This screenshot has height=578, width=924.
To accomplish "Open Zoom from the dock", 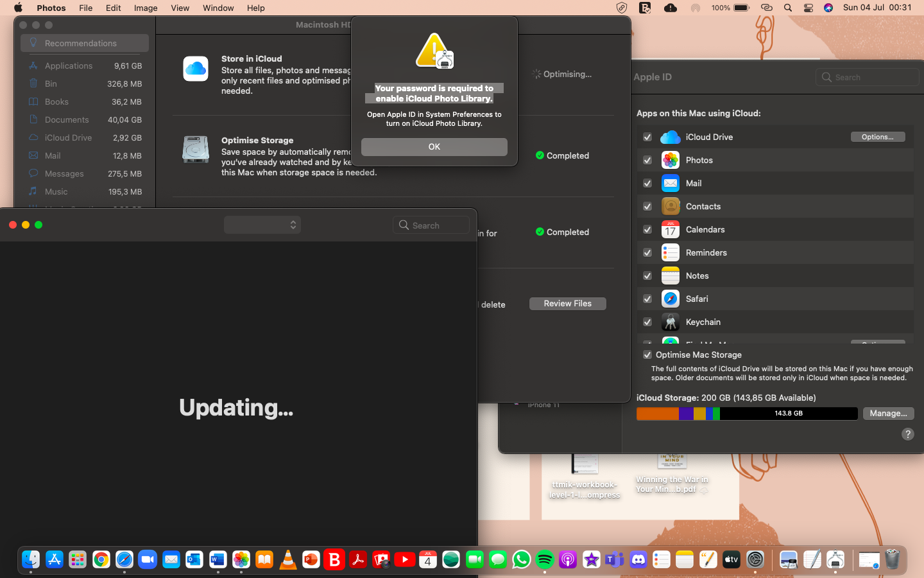I will click(x=148, y=560).
